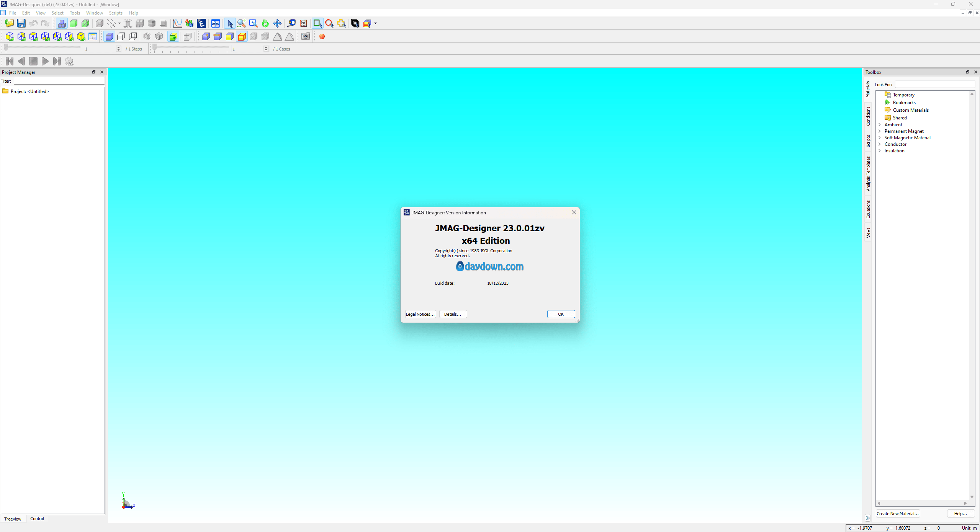Click the Toolbox Help... button
Screen dimensions: 980x532
click(960, 514)
